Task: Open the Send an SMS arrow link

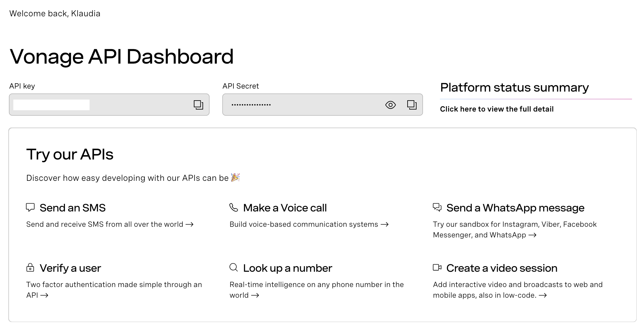Action: click(x=190, y=224)
